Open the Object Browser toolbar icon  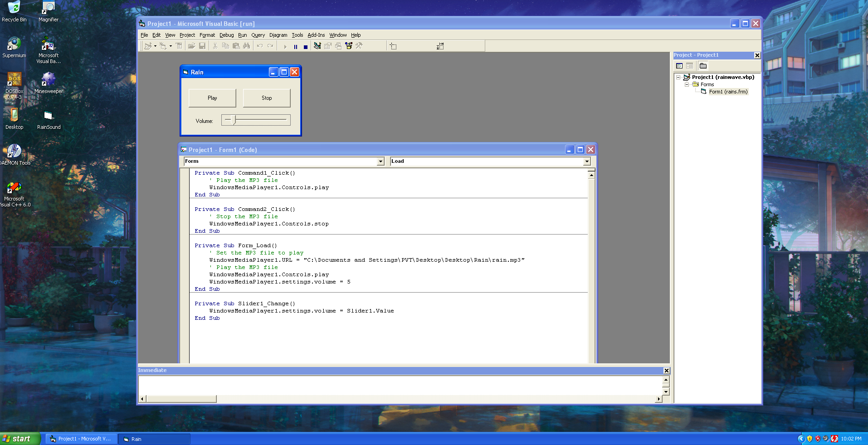point(349,46)
